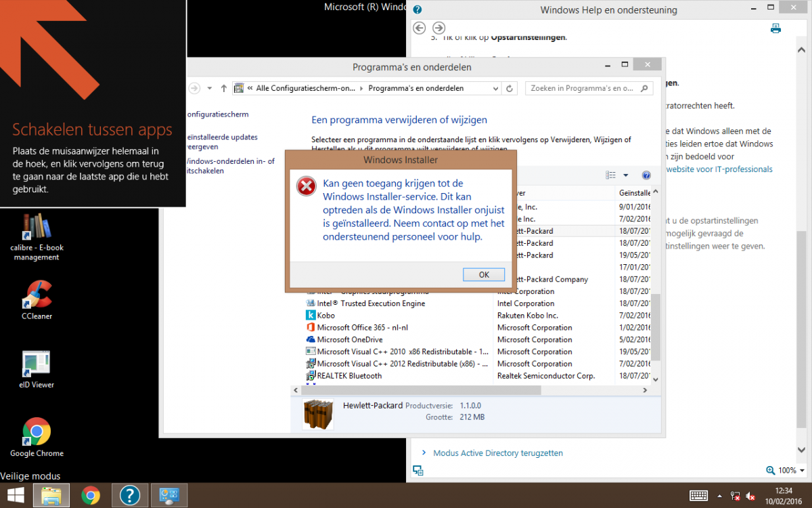The height and width of the screenshot is (508, 812).
Task: Open 'Windows-onderdelen in- of uitschakelen' link
Action: click(x=230, y=166)
